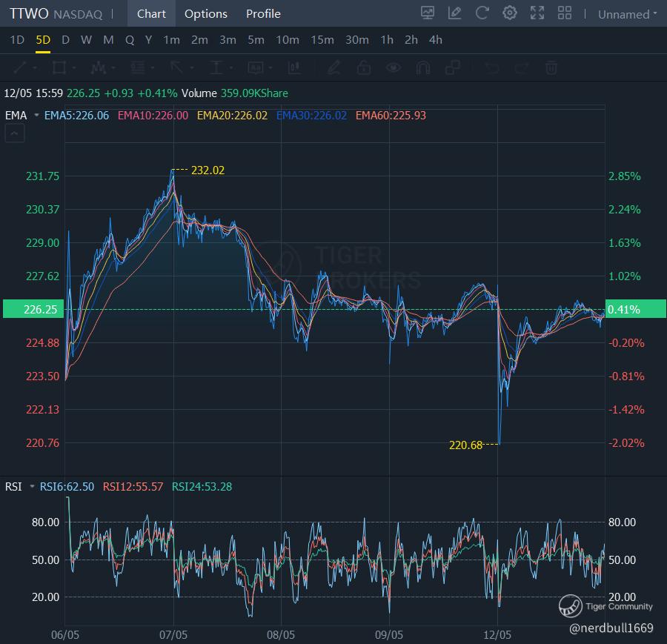The width and height of the screenshot is (667, 644).
Task: Click the TTWO ticker symbol
Action: point(30,13)
